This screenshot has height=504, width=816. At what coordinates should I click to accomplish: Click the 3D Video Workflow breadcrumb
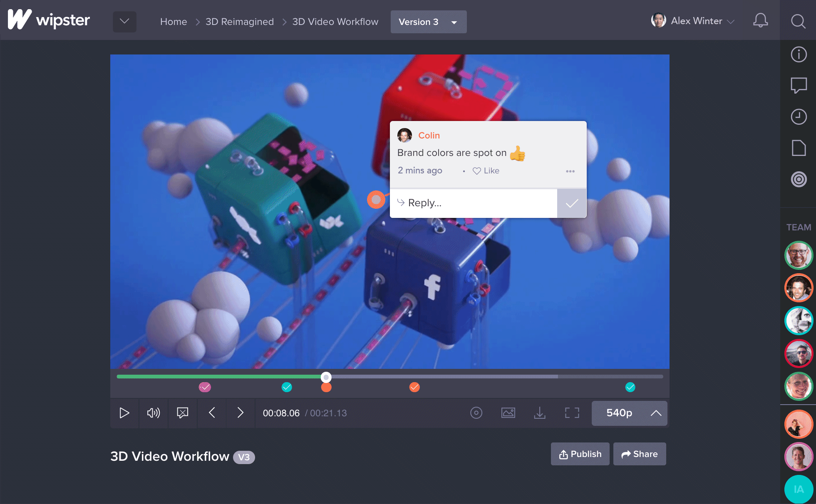click(335, 22)
